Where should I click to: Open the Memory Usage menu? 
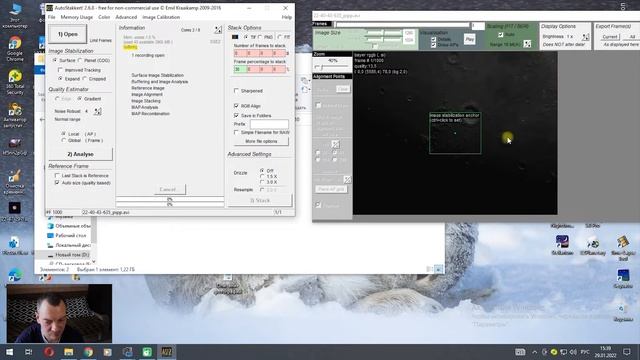(77, 17)
